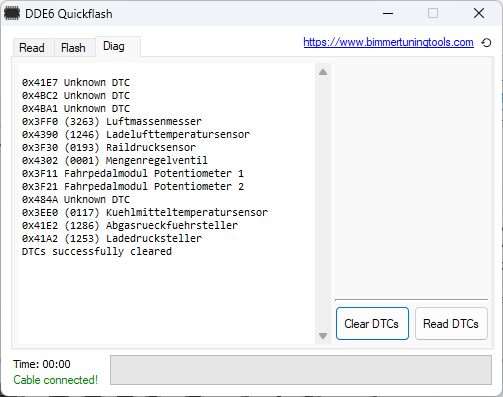Image resolution: width=503 pixels, height=397 pixels.
Task: Open the bimmertuningtools.com link
Action: point(388,42)
